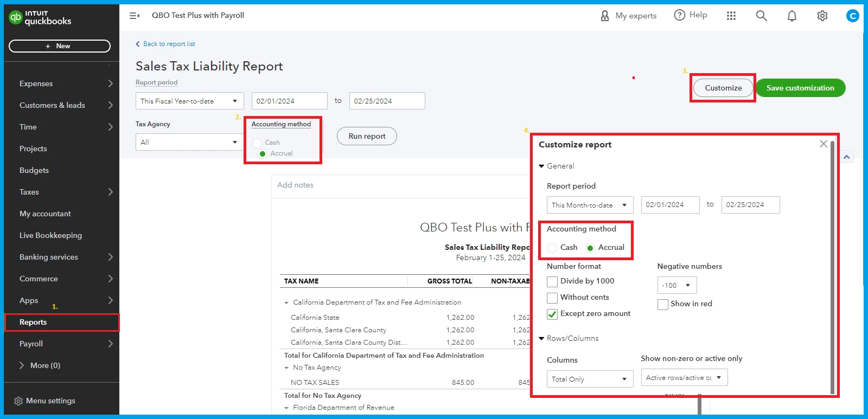Collapse the sidebar navigation menu icon
This screenshot has width=868, height=419.
pyautogui.click(x=135, y=16)
